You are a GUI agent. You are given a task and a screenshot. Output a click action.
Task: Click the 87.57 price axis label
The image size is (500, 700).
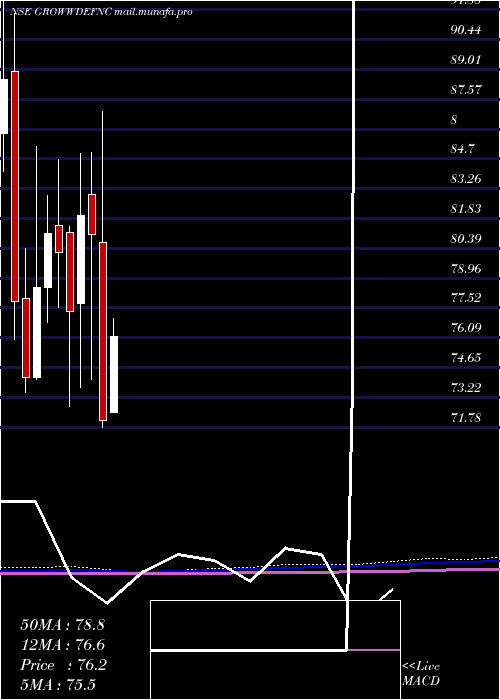466,90
